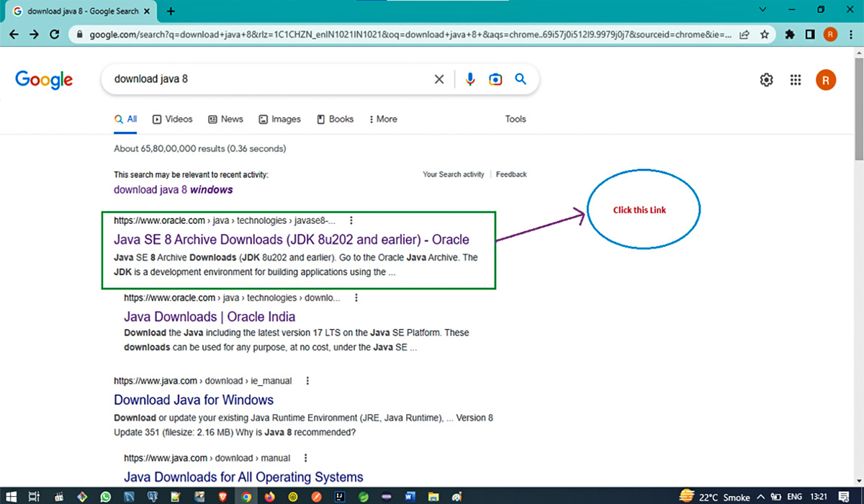The width and height of the screenshot is (864, 504).
Task: Open Google Lens image search
Action: pyautogui.click(x=495, y=79)
